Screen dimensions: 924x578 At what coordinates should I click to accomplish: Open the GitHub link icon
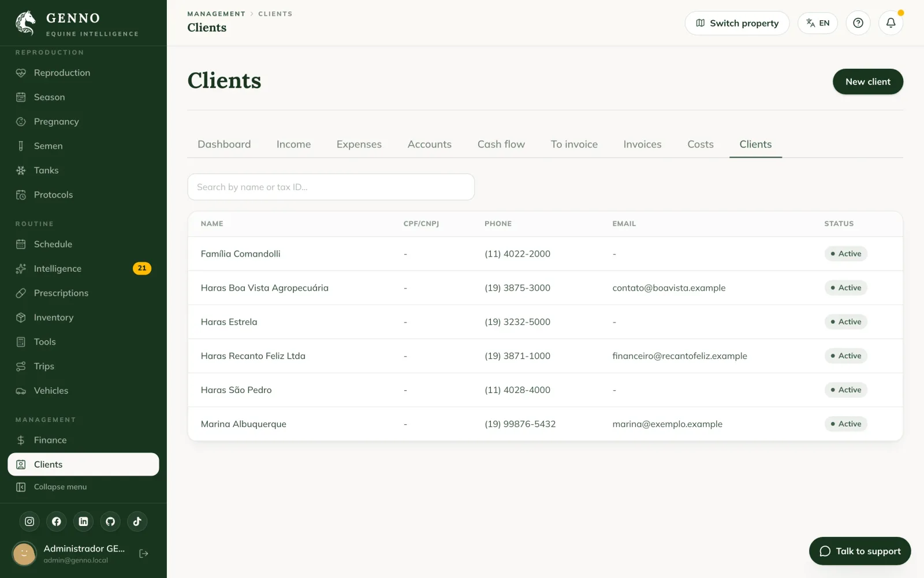(x=110, y=521)
